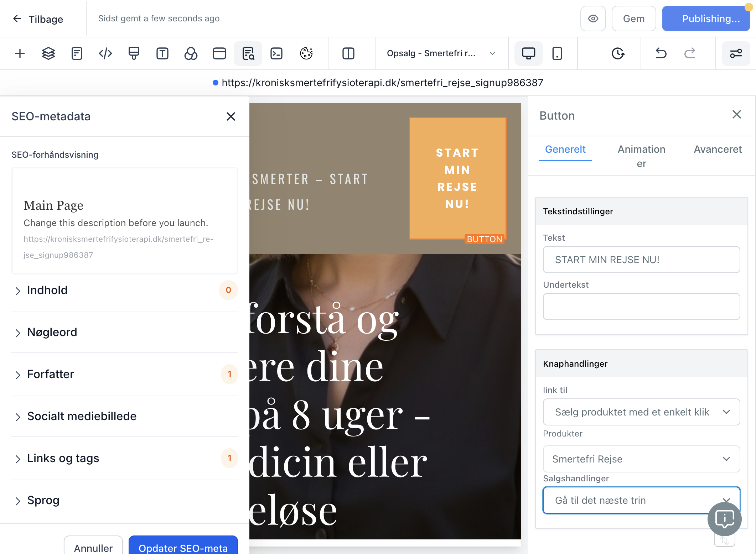This screenshot has width=756, height=554.
Task: Expand the Forfatter section
Action: [125, 374]
